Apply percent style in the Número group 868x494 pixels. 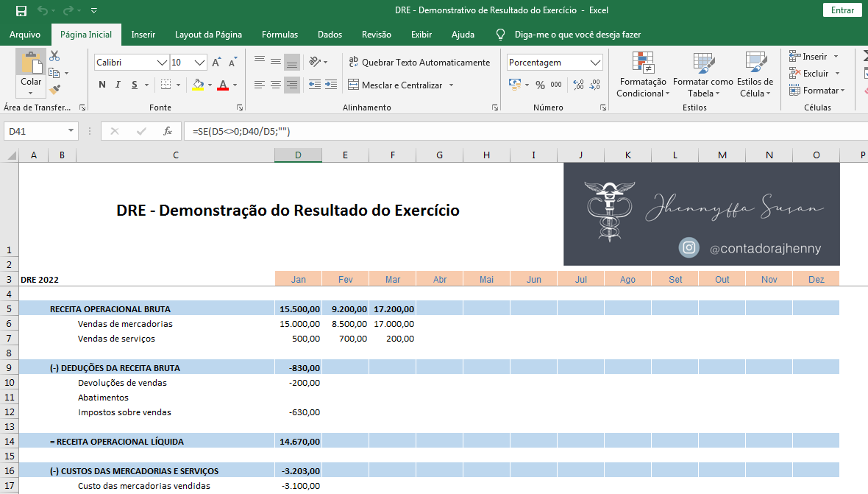click(539, 85)
